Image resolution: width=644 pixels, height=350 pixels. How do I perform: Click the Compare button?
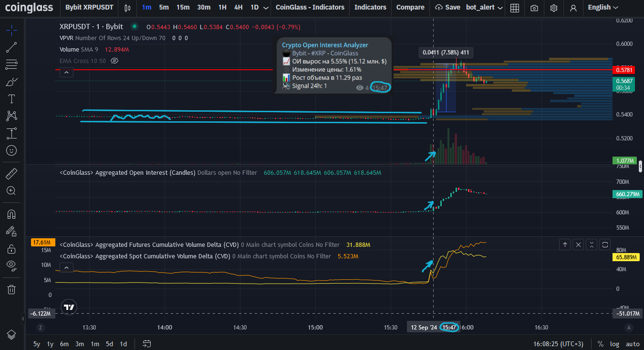tap(410, 7)
